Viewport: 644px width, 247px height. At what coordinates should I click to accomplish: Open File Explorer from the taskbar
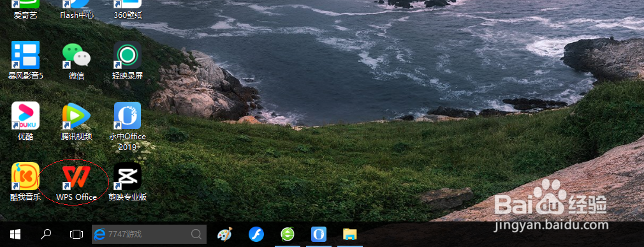click(350, 234)
